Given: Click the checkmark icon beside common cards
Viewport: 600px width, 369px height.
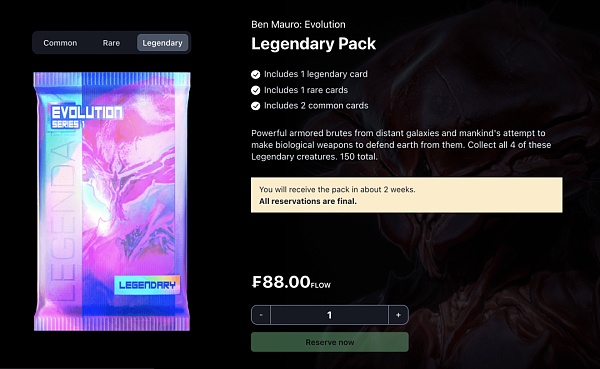Looking at the screenshot, I should pyautogui.click(x=256, y=106).
